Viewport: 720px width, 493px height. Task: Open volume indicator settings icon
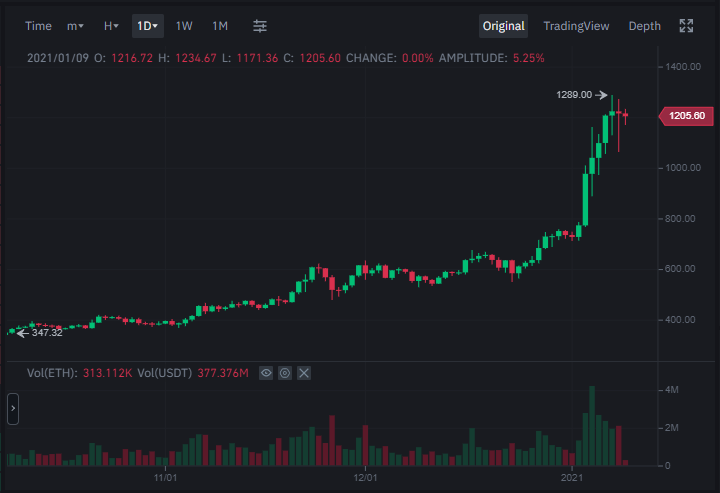coord(285,373)
